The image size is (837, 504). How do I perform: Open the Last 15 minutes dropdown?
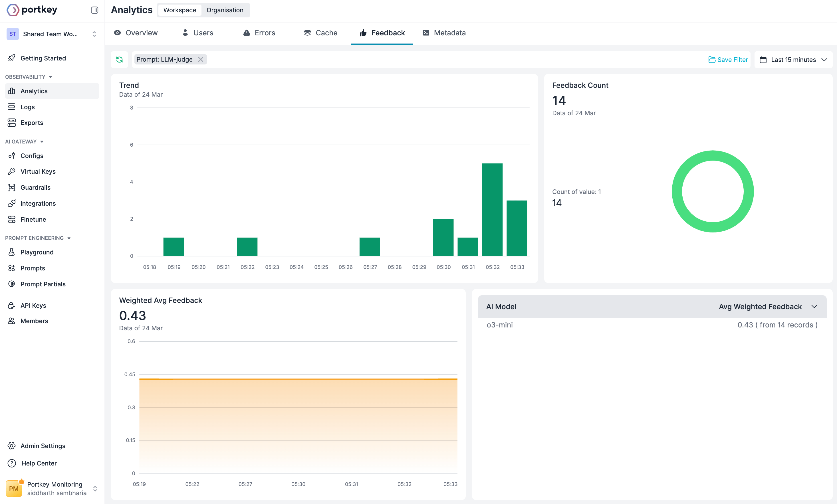click(x=793, y=59)
